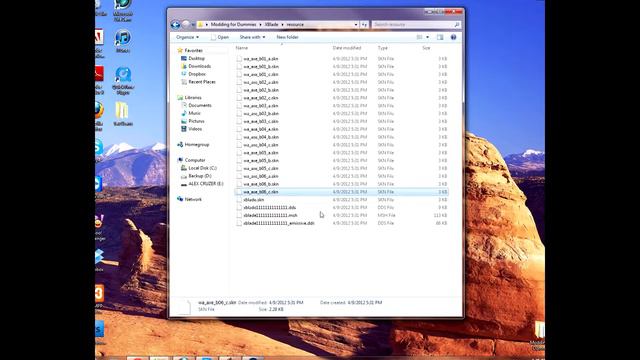This screenshot has height=360, width=640.
Task: Select file wa_axe_b02_a.skn
Action: (x=260, y=82)
